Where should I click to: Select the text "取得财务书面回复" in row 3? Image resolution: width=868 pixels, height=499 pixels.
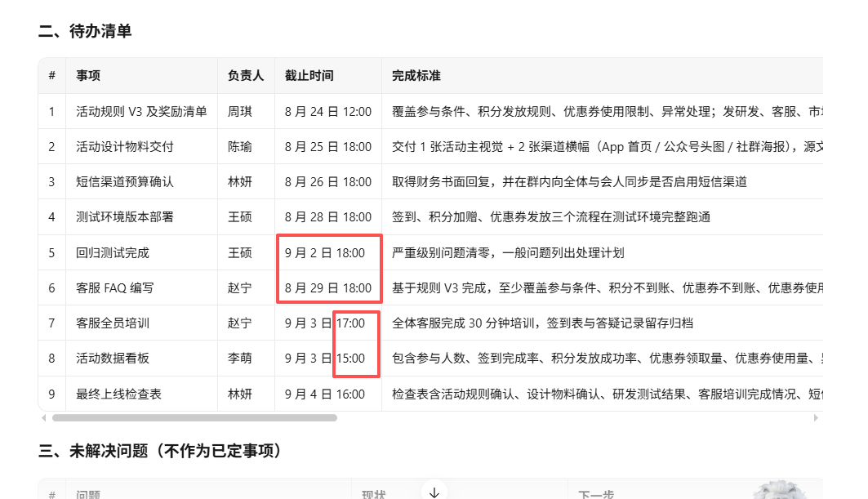pos(441,181)
